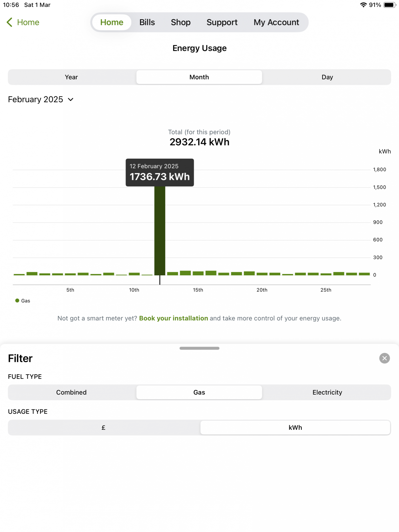Open the Bills tab

pyautogui.click(x=147, y=22)
